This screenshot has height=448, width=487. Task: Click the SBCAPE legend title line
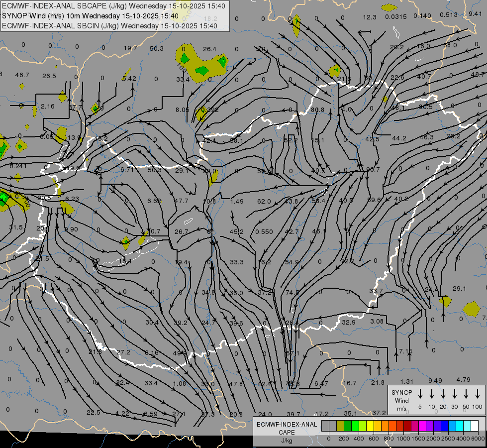[113, 6]
